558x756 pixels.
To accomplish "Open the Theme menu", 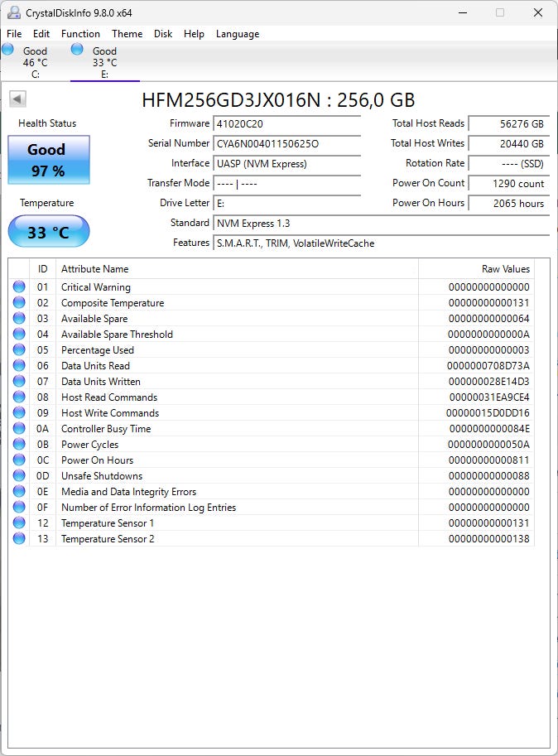I will click(x=127, y=34).
